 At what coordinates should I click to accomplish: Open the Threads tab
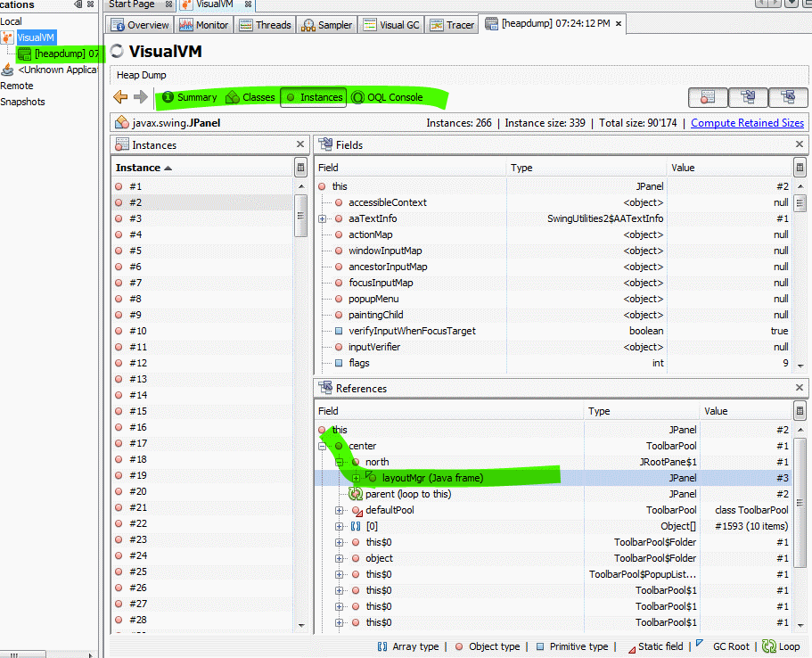[266, 25]
